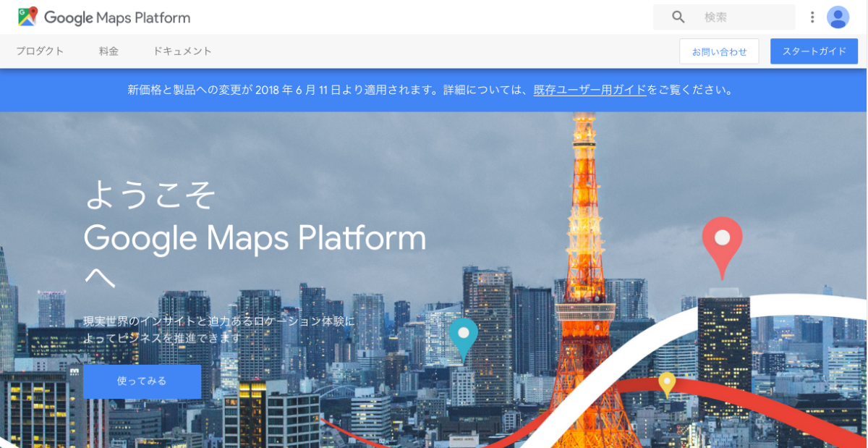
Task: Open the ドキュメント menu
Action: point(182,51)
